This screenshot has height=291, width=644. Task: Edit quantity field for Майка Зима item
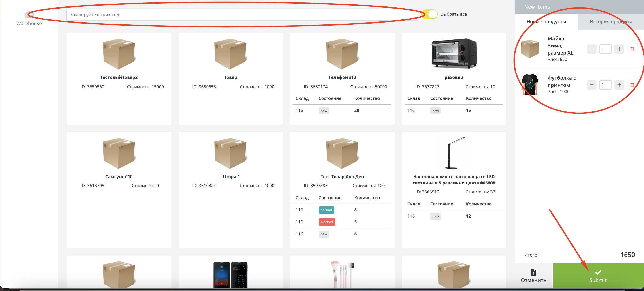click(x=605, y=49)
